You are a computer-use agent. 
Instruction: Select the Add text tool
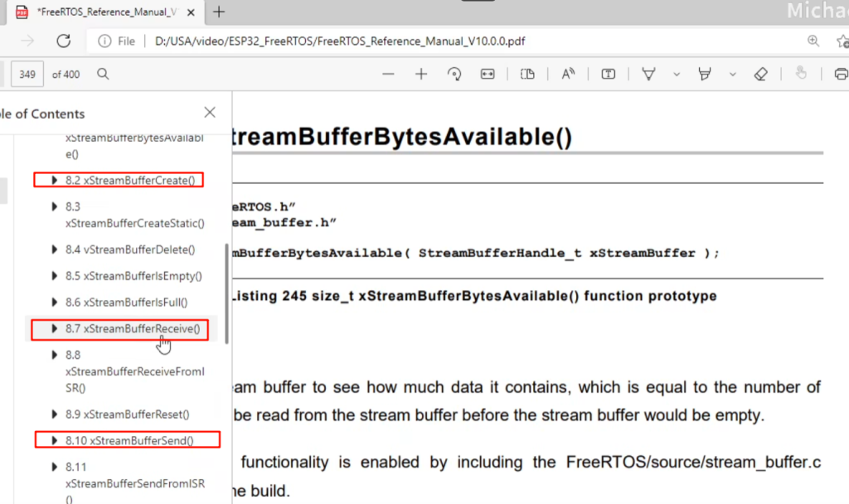coord(609,74)
